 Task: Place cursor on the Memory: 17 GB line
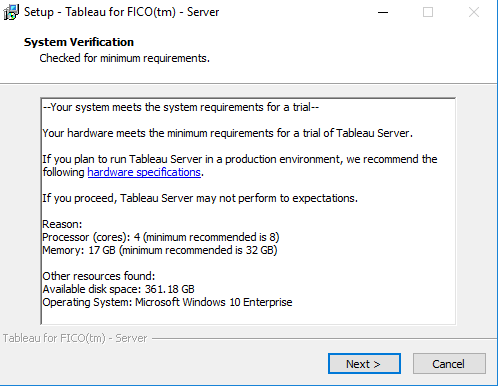point(160,250)
